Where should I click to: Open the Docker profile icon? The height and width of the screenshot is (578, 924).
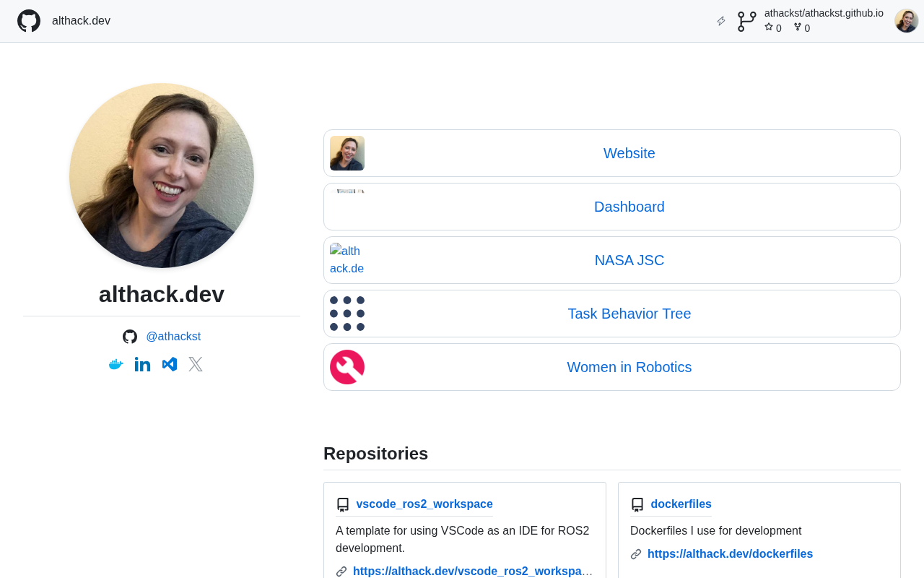116,364
